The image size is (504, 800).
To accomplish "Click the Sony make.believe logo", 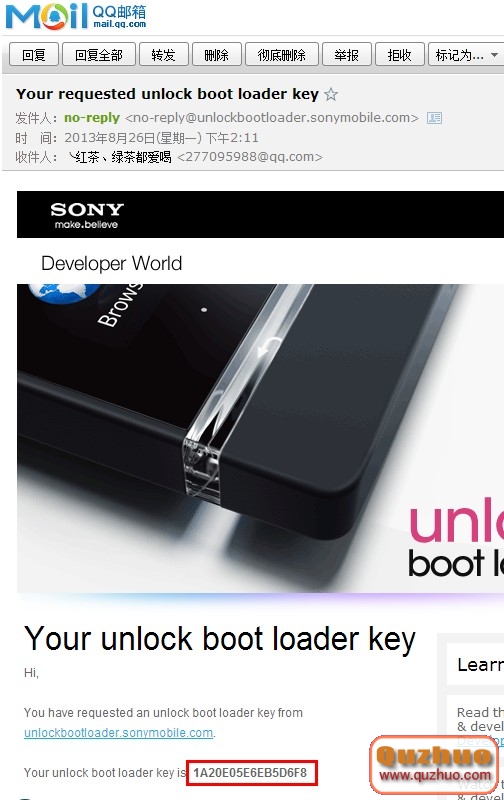I will [x=87, y=215].
